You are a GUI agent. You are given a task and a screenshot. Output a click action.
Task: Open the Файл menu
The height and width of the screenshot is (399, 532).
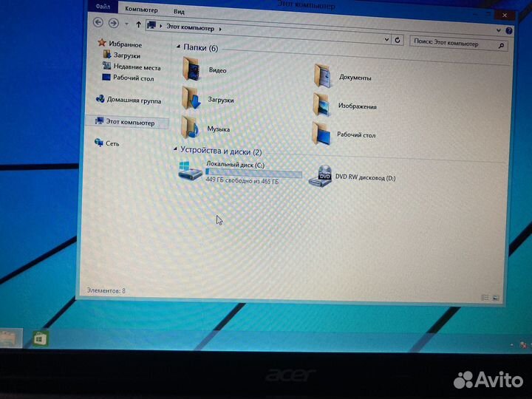[103, 7]
